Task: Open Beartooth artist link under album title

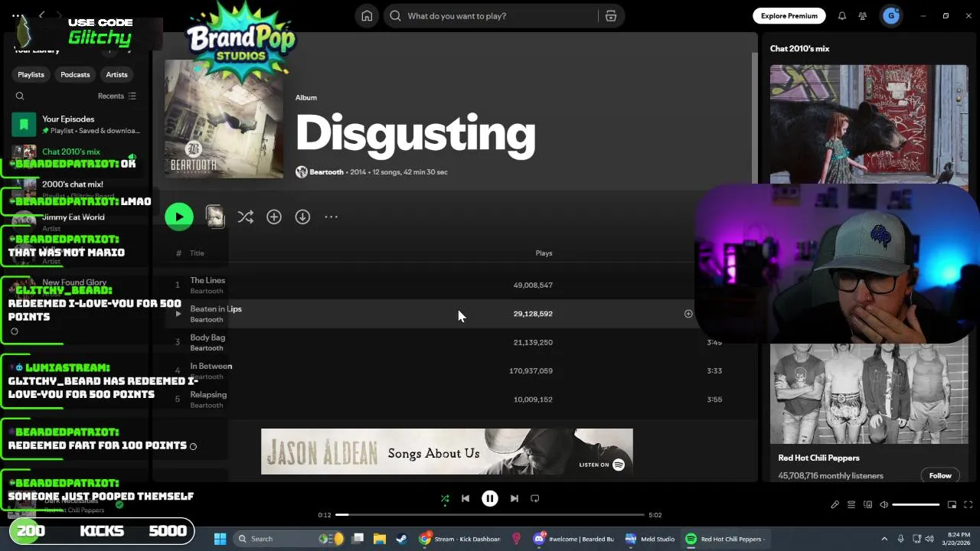Action: (326, 172)
